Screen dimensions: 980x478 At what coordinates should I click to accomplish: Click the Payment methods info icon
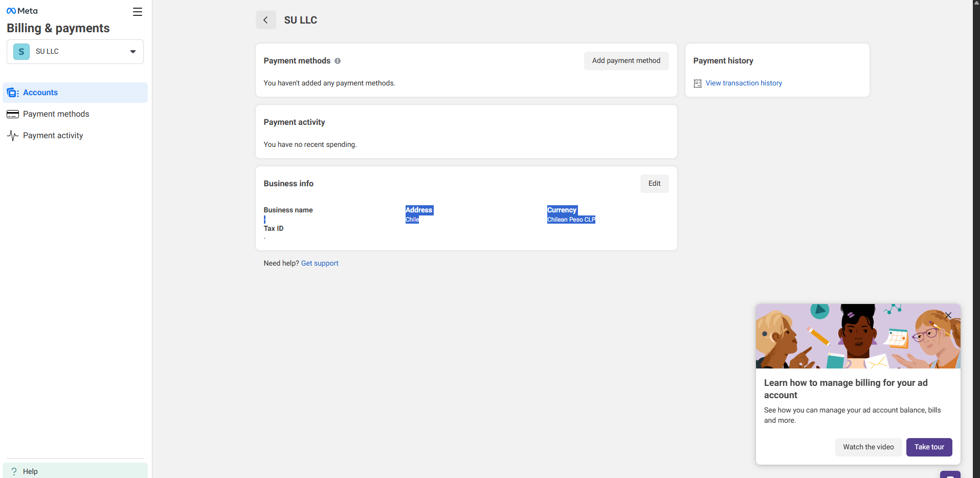click(x=338, y=61)
